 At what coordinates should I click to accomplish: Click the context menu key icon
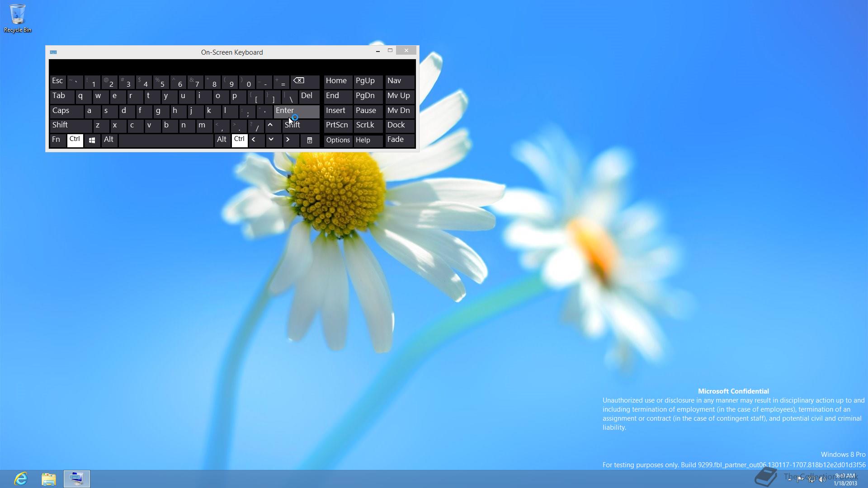[x=310, y=141]
